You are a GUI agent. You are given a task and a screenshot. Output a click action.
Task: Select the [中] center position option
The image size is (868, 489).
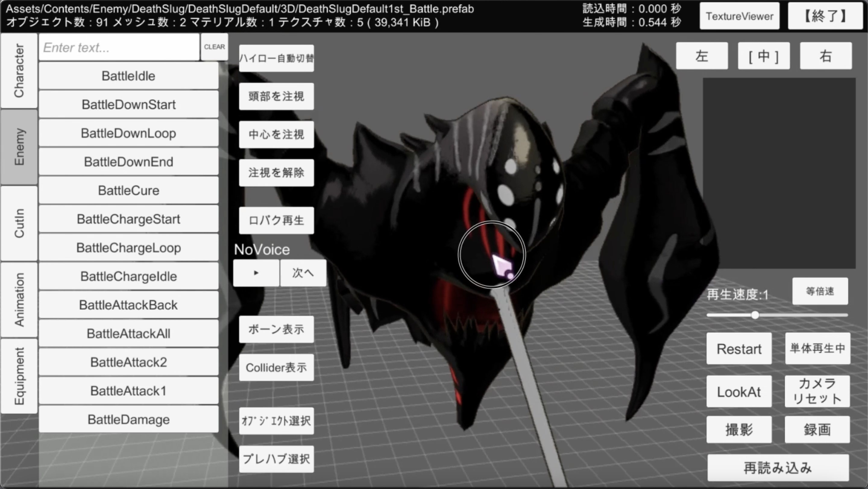[x=763, y=56]
